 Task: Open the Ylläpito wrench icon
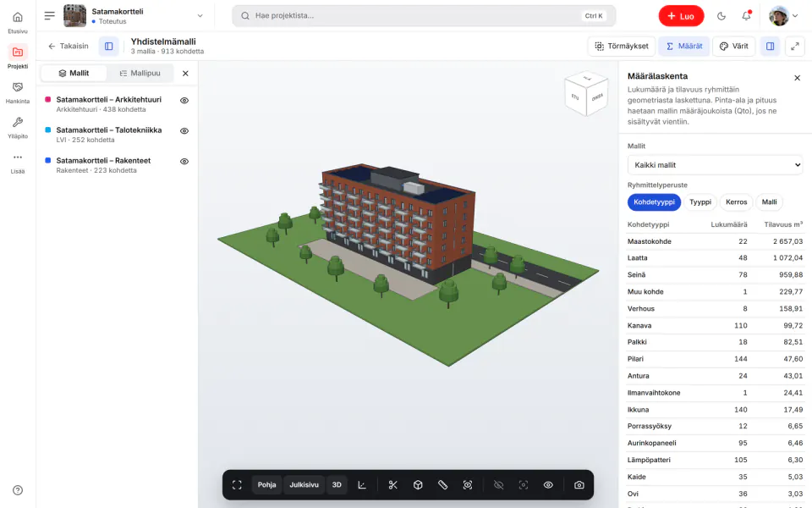point(18,122)
